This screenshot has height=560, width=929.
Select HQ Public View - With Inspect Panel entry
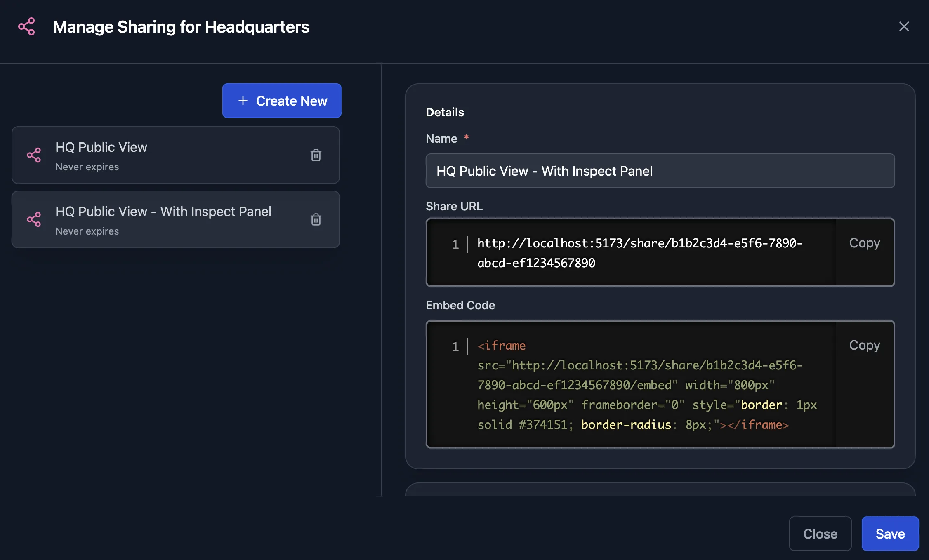176,219
